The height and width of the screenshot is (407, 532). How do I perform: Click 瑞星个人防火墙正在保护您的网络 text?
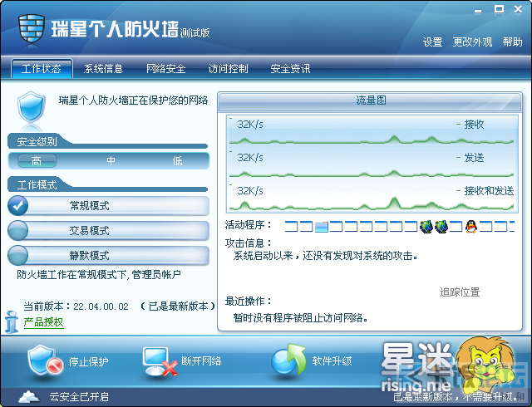tap(133, 101)
